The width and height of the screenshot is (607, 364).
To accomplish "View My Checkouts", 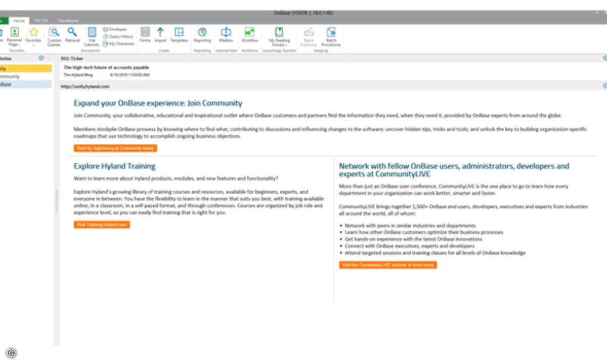I will (x=118, y=43).
